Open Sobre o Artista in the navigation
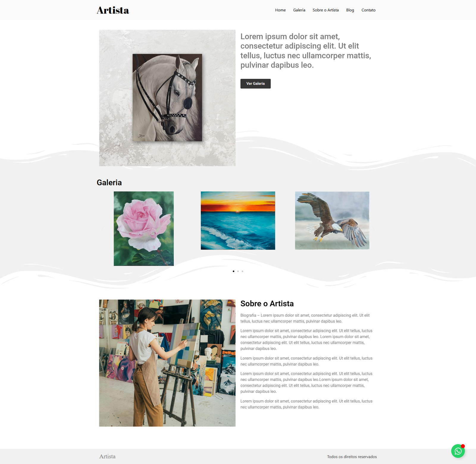Image resolution: width=476 pixels, height=464 pixels. [325, 10]
